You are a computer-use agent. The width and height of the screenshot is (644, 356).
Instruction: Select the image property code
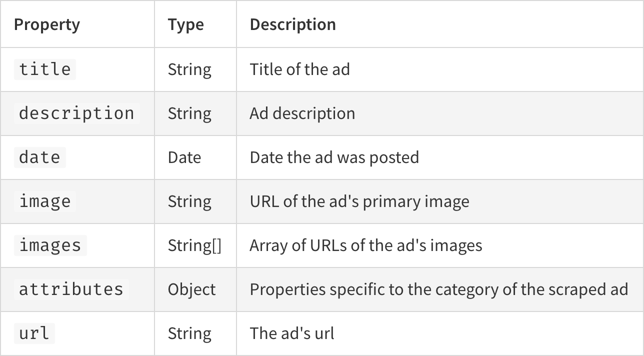tap(45, 201)
